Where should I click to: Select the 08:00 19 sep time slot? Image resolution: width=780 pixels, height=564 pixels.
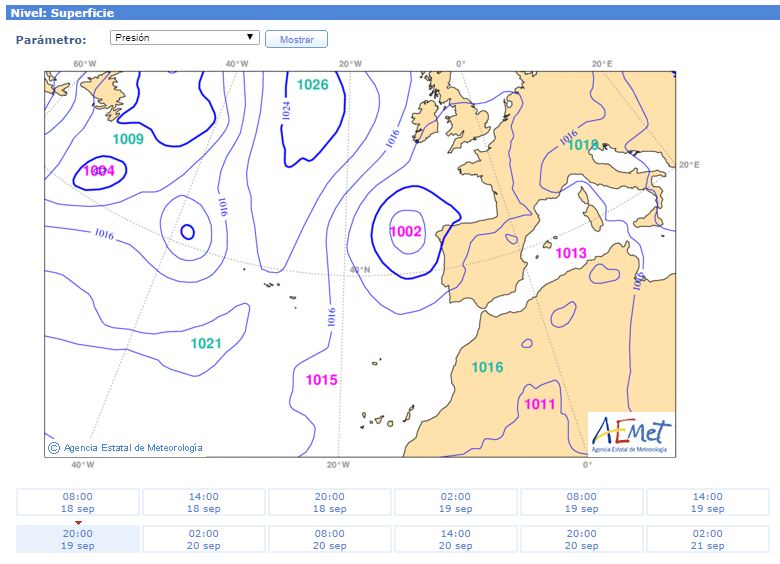click(582, 502)
